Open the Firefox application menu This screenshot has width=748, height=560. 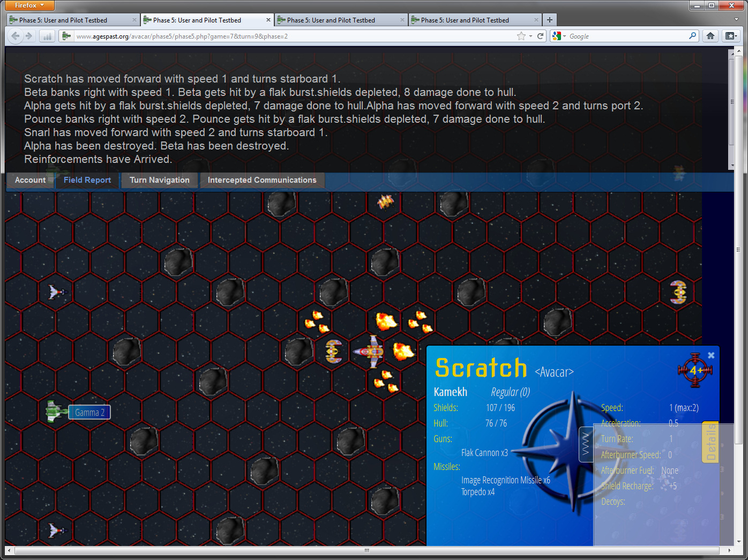pyautogui.click(x=29, y=5)
